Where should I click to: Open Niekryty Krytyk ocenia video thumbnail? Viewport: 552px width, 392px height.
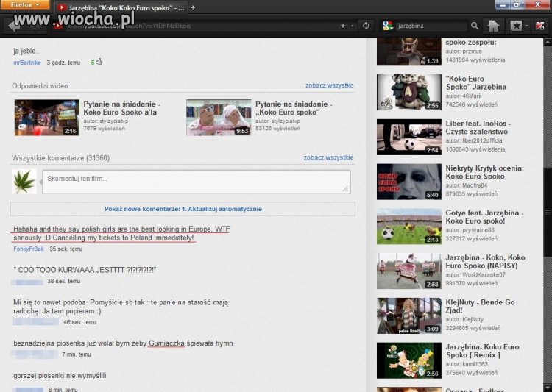pos(408,182)
